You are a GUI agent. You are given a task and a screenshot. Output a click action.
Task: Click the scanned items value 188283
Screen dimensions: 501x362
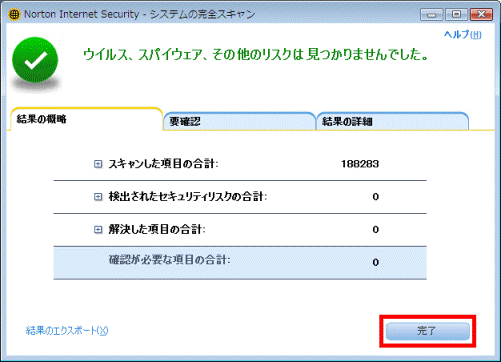pyautogui.click(x=360, y=164)
